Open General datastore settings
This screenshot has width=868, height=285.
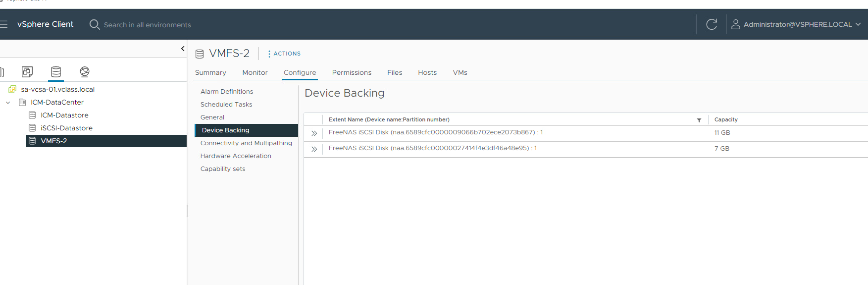pos(212,117)
